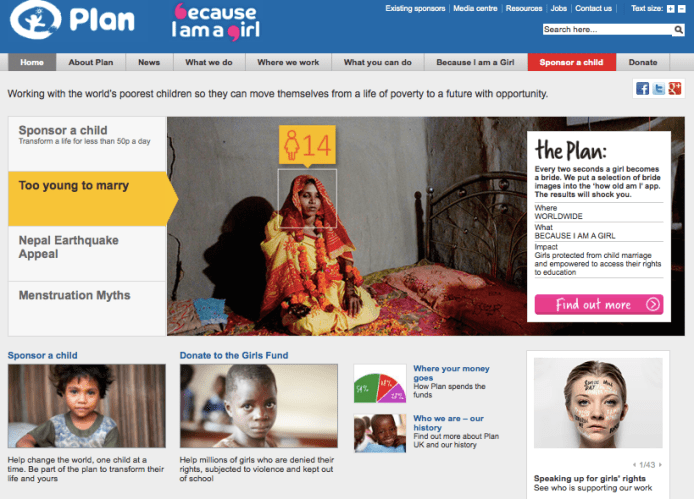The height and width of the screenshot is (499, 694).
Task: Open the pie chart thumbnail for money spending
Action: click(x=380, y=383)
